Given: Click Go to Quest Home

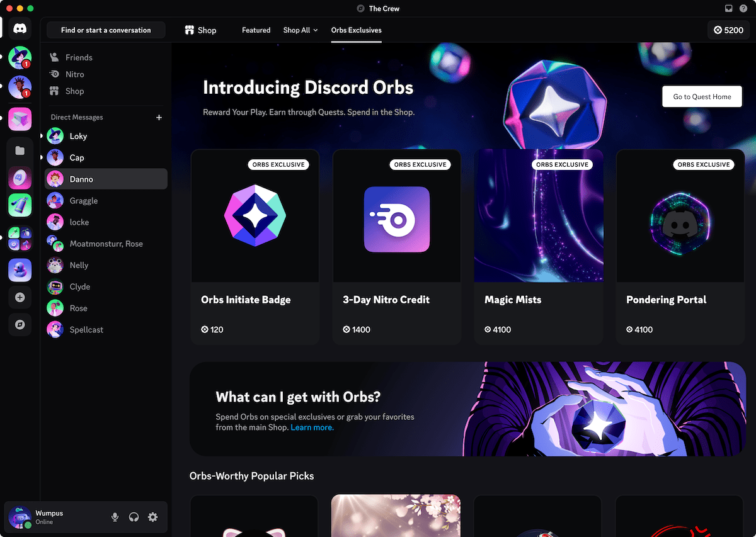Looking at the screenshot, I should pos(702,97).
